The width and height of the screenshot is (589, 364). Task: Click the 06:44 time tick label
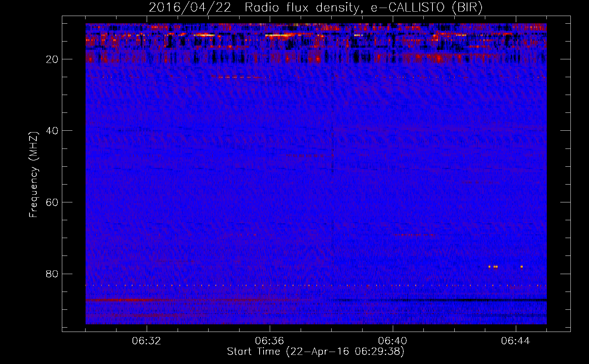tap(516, 341)
